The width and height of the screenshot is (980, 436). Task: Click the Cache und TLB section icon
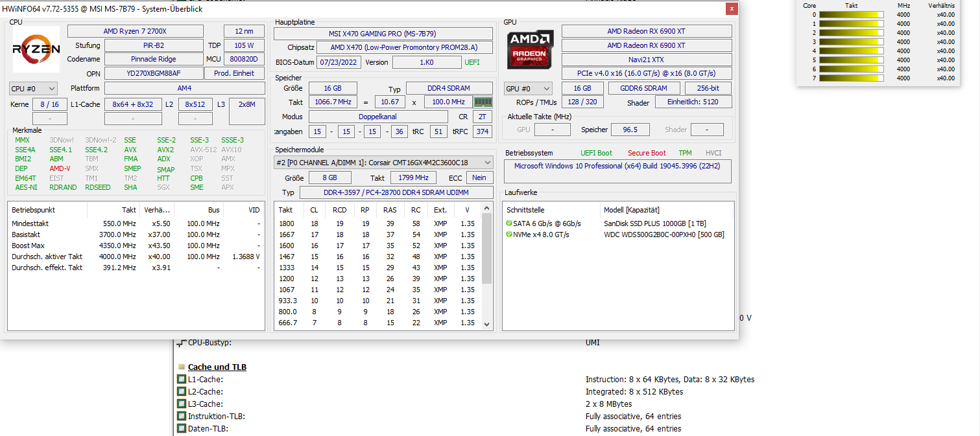point(182,367)
